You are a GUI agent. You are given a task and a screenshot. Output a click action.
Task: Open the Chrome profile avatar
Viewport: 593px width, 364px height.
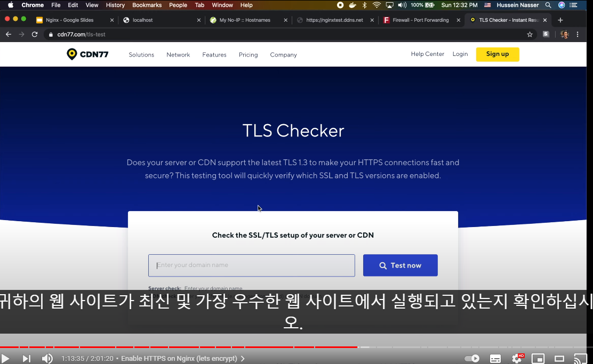click(565, 35)
